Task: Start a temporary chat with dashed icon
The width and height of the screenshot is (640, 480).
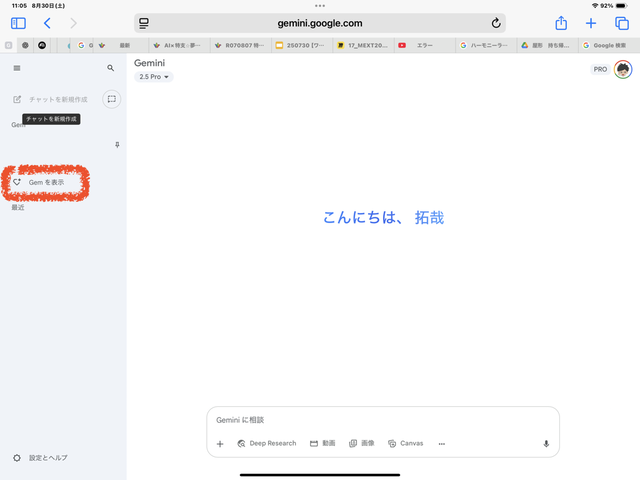Action: tap(111, 99)
